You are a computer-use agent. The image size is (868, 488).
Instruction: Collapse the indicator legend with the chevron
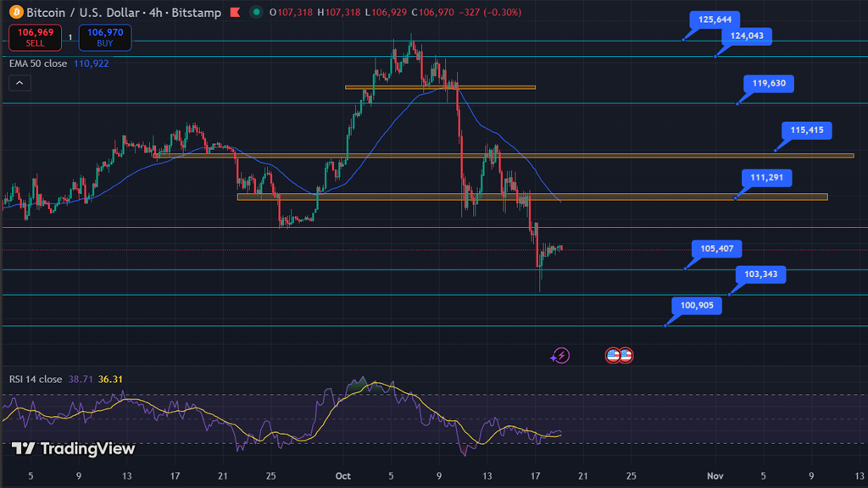pyautogui.click(x=19, y=83)
